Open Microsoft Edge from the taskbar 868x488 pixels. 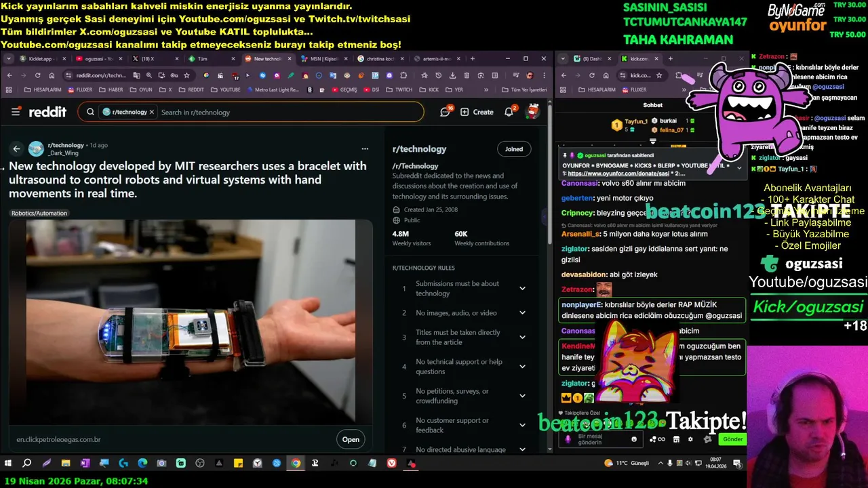pos(142,464)
